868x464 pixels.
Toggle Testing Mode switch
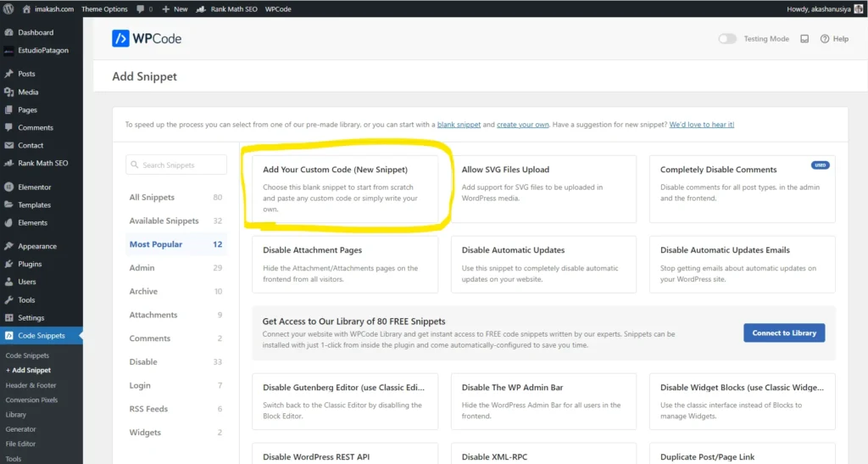click(x=726, y=39)
